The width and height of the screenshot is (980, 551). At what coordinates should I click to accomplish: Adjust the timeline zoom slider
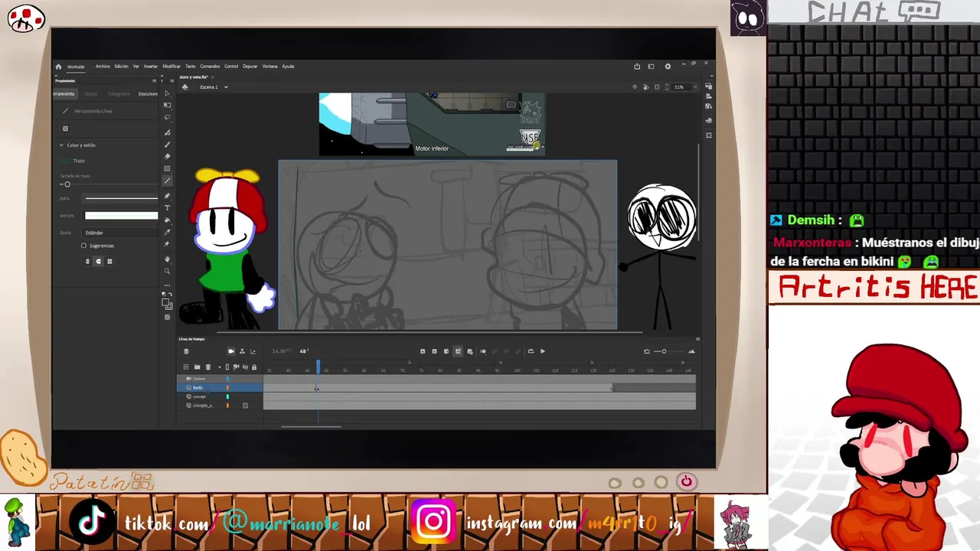(x=663, y=351)
